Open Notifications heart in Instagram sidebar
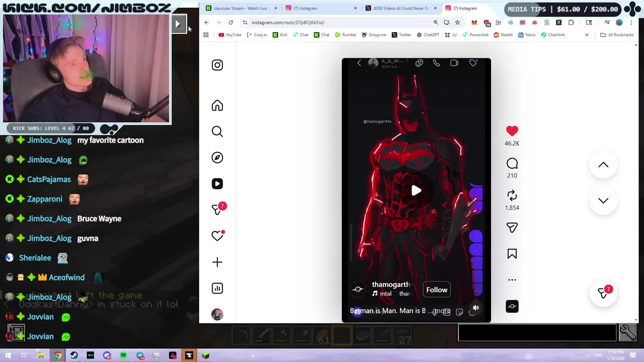 click(217, 236)
